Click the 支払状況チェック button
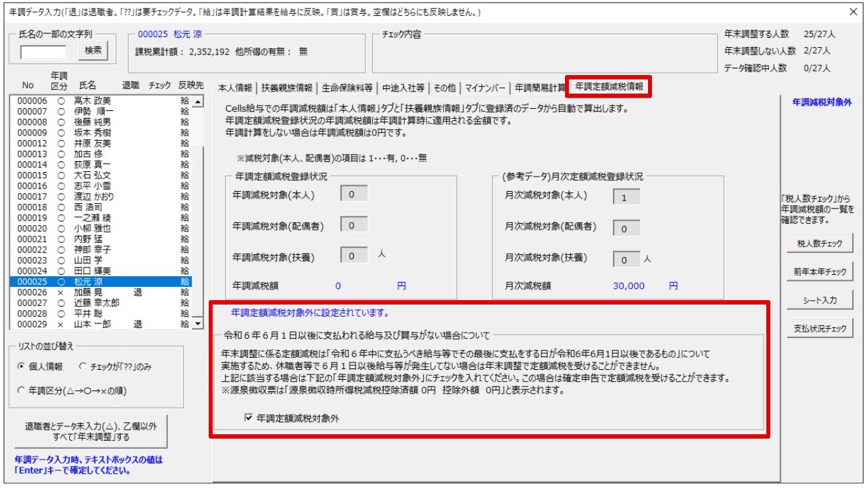 (819, 328)
